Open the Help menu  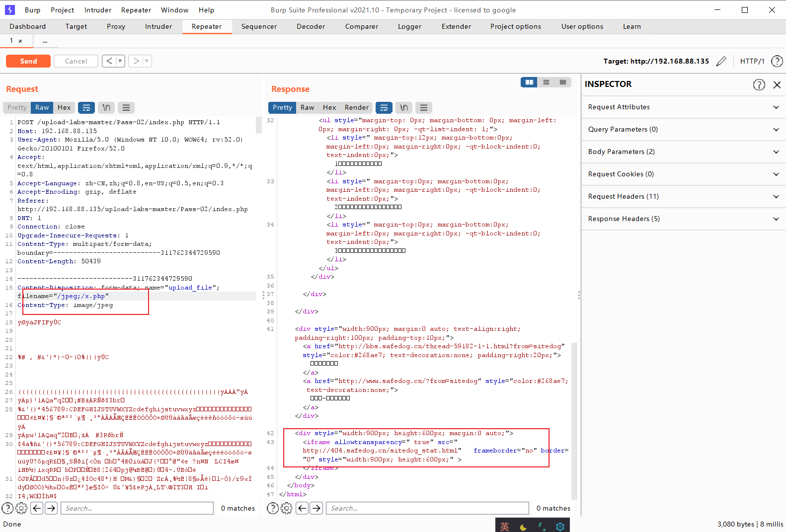206,10
